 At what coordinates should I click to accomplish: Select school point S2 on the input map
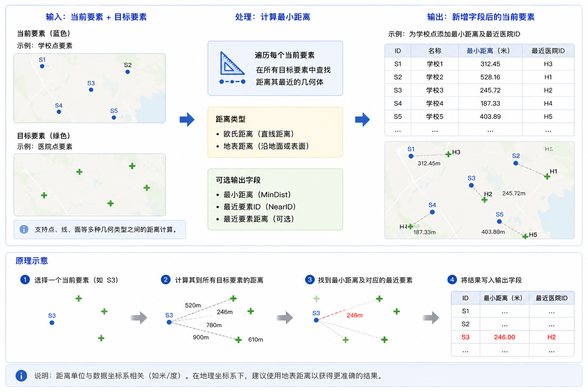pyautogui.click(x=127, y=72)
